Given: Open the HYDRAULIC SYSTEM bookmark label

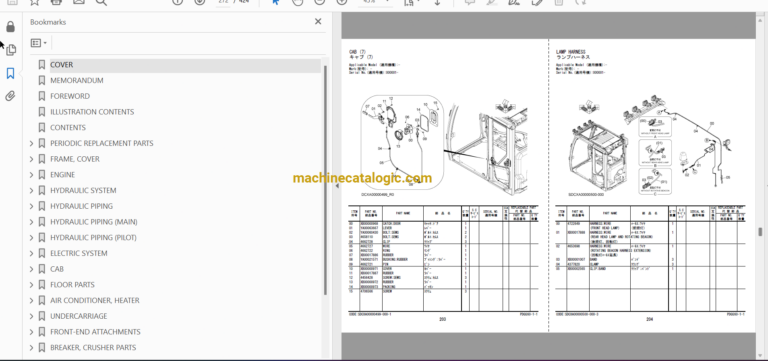Looking at the screenshot, I should 83,191.
